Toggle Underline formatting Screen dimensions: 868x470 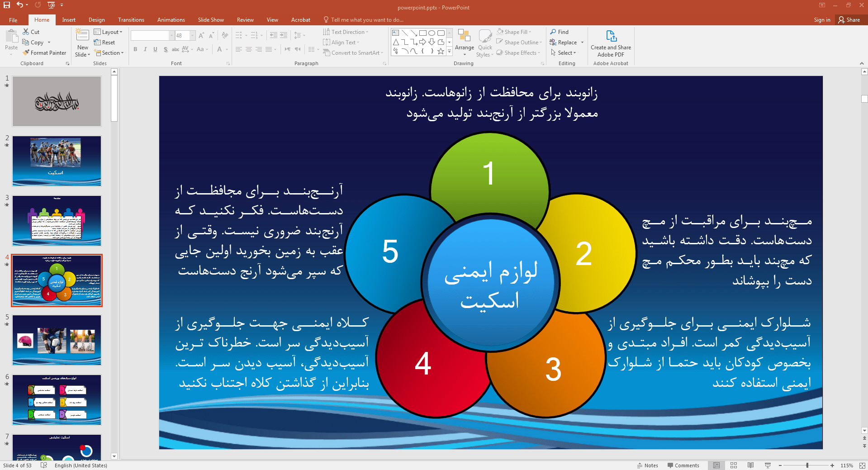[x=155, y=49]
